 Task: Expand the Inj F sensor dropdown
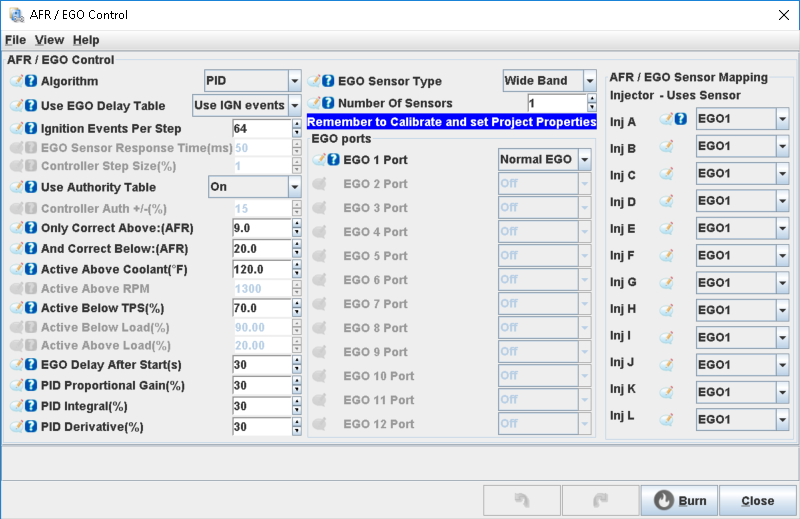click(x=782, y=256)
